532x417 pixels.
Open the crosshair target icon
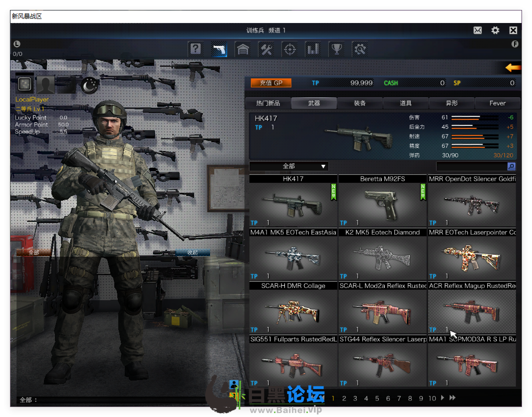(290, 49)
